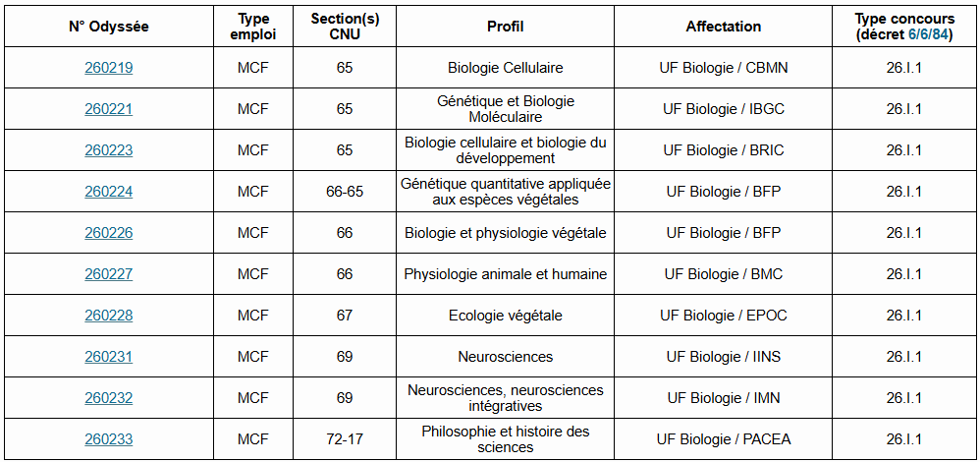The height and width of the screenshot is (462, 980).
Task: Select the Affectation column header
Action: [723, 27]
